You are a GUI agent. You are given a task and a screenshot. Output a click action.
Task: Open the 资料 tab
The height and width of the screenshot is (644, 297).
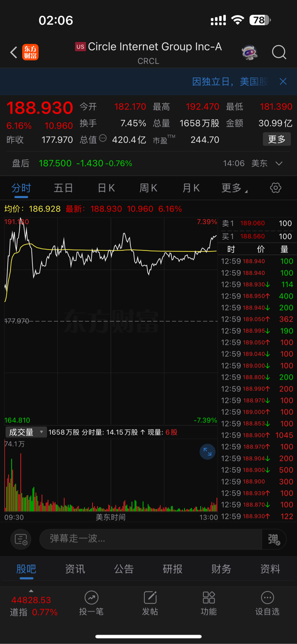coord(270,569)
